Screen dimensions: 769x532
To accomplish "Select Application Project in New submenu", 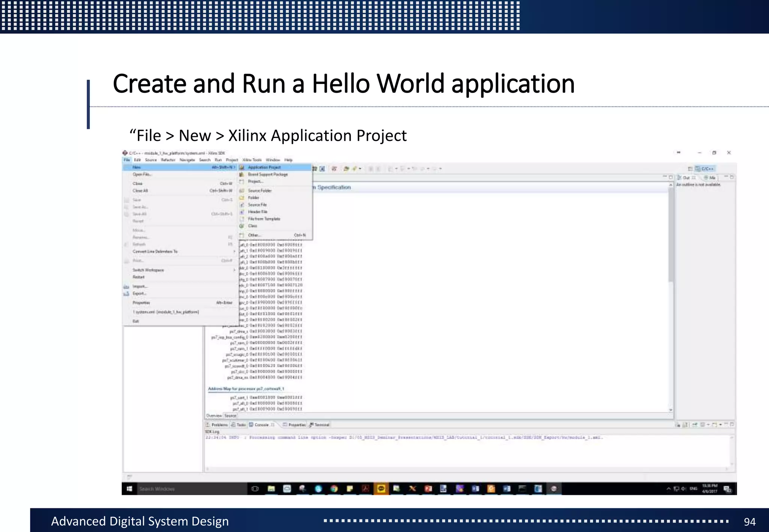I will pyautogui.click(x=275, y=167).
